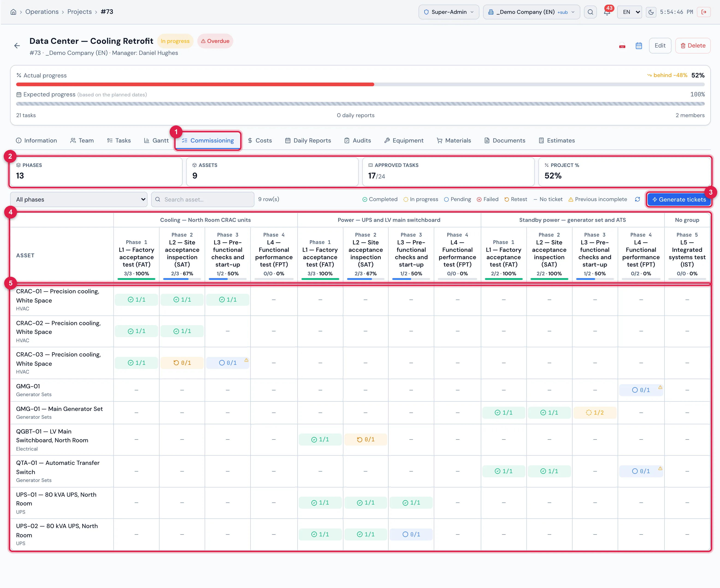The image size is (720, 588).
Task: Open the Estimates tab
Action: click(557, 141)
